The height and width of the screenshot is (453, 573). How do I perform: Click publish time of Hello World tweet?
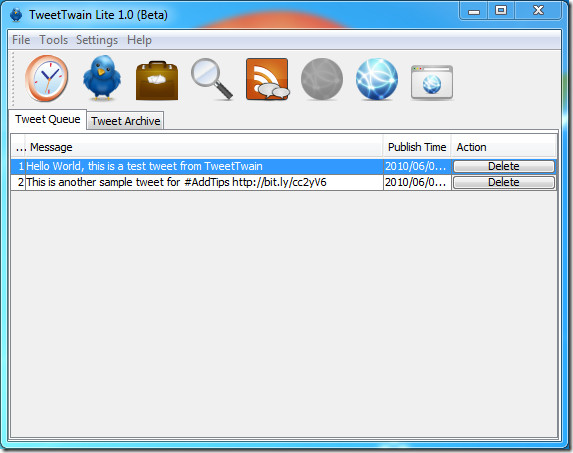coord(417,166)
